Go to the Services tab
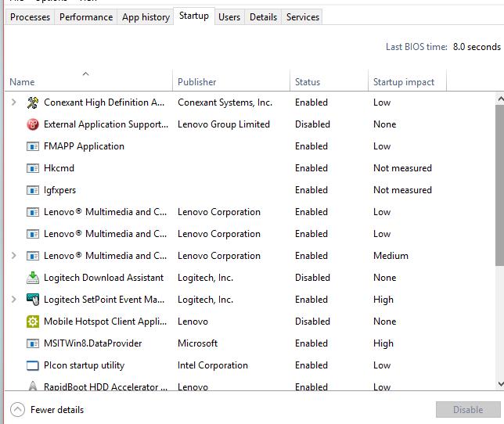 [302, 17]
